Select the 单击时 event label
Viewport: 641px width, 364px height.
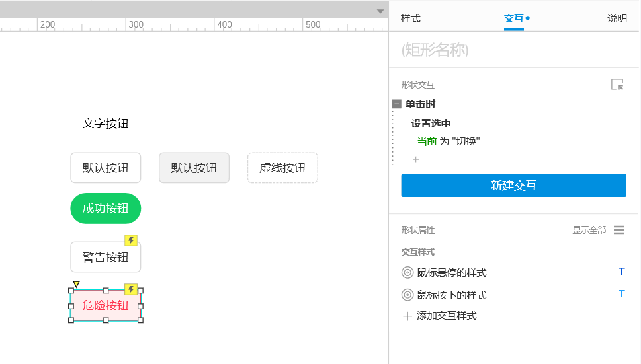pos(420,104)
